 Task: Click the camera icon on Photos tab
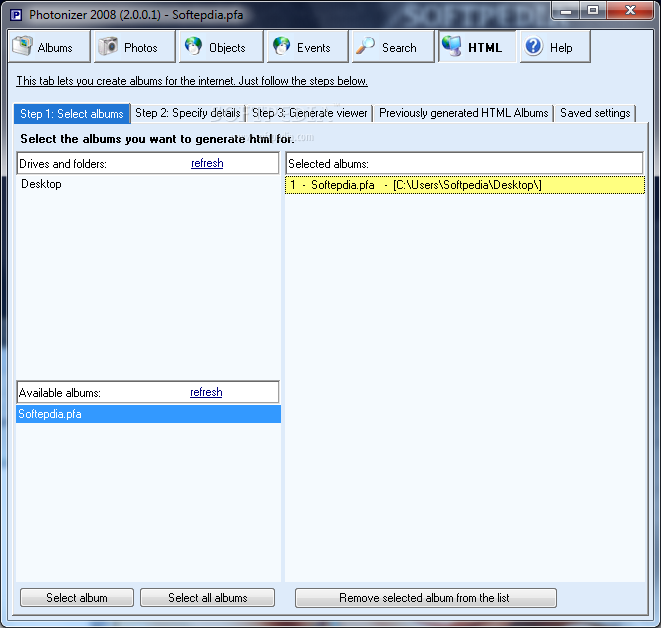pyautogui.click(x=108, y=46)
